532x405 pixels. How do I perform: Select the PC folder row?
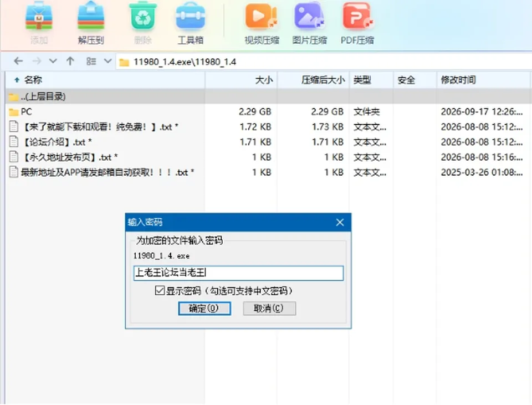pyautogui.click(x=268, y=111)
